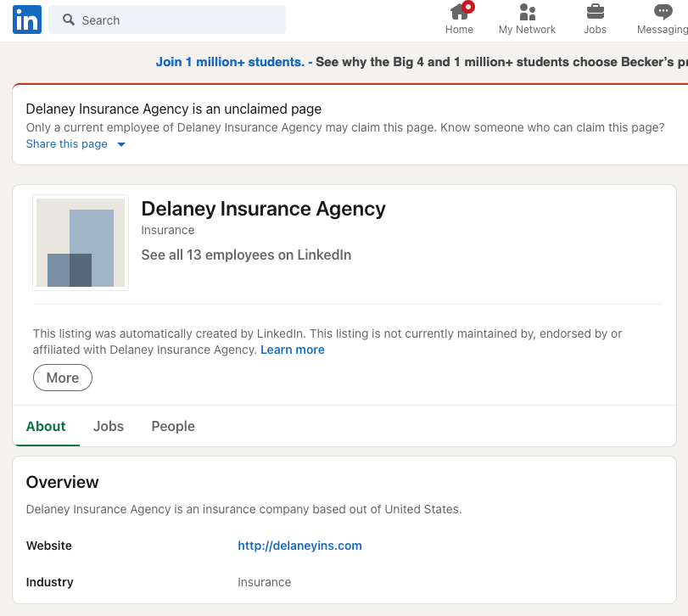Click the Industry label
The image size is (688, 616).
point(49,582)
